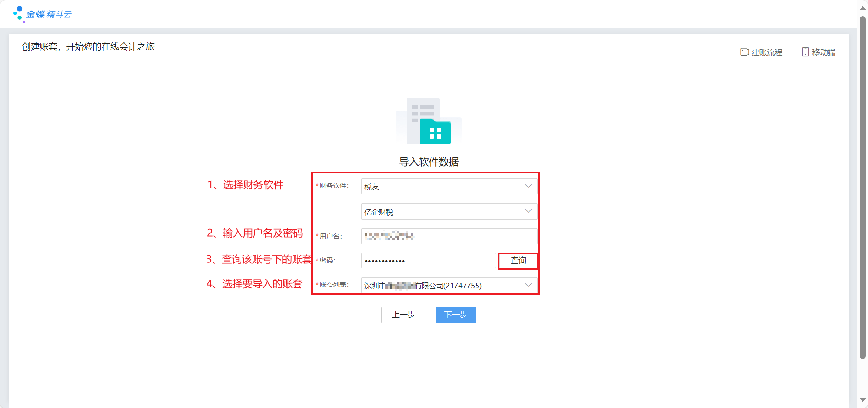Screen dimensions: 868x408
Task: Open the 亿企财税 product dropdown
Action: click(x=449, y=211)
